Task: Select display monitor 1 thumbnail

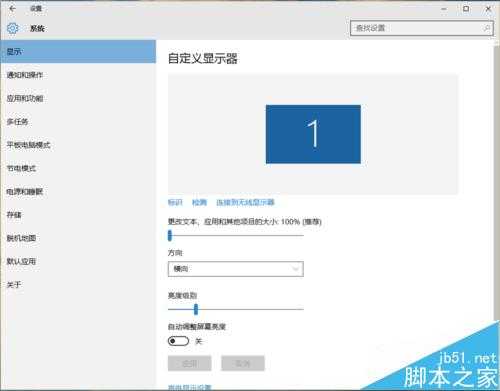Action: [313, 134]
